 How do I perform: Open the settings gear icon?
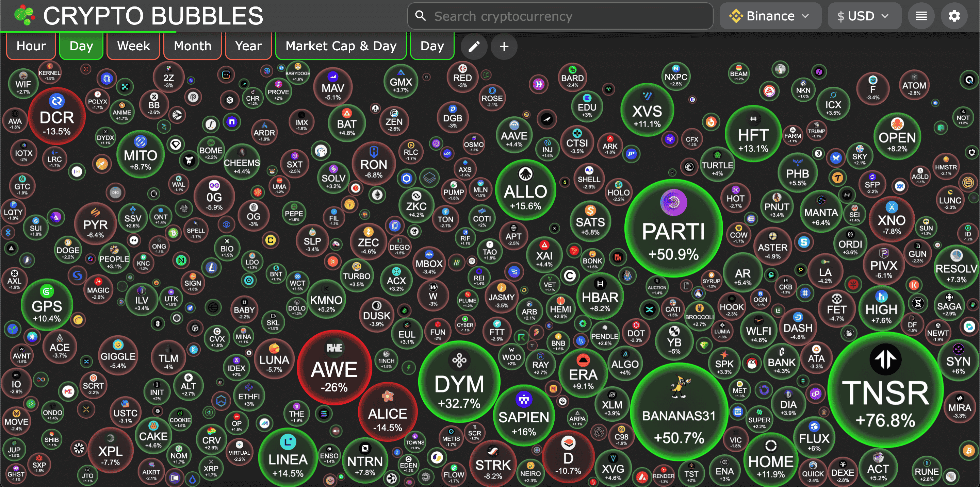[954, 16]
